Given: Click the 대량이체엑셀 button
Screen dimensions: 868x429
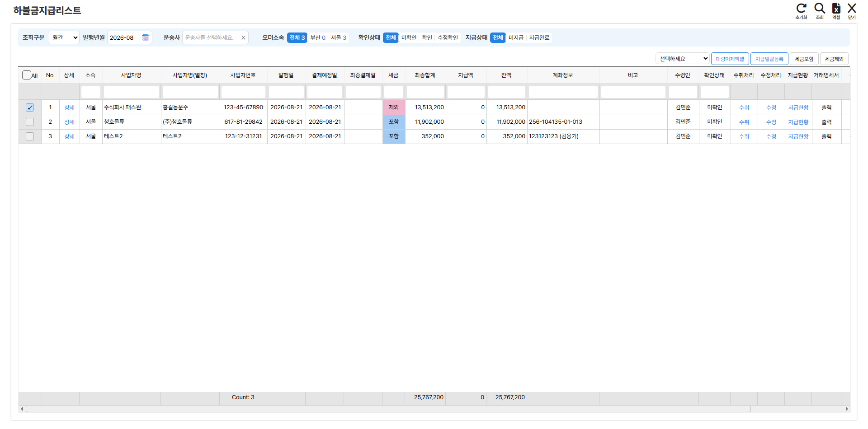Looking at the screenshot, I should pyautogui.click(x=730, y=59).
